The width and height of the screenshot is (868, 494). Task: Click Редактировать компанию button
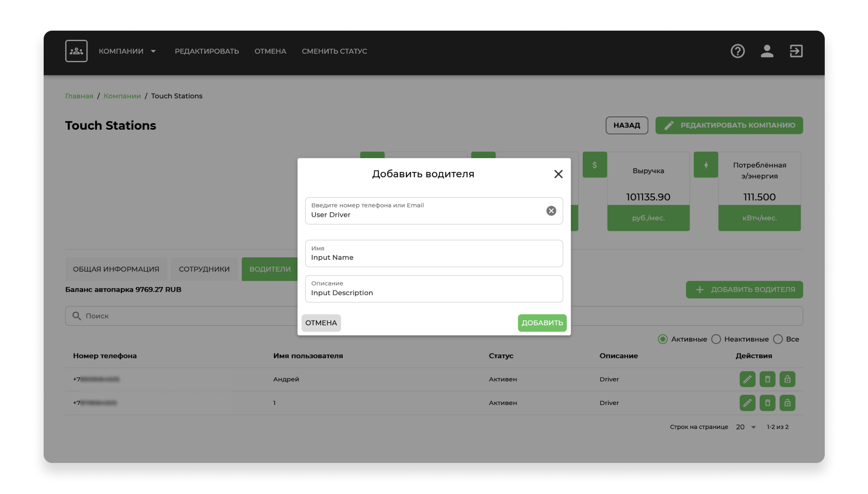(729, 125)
